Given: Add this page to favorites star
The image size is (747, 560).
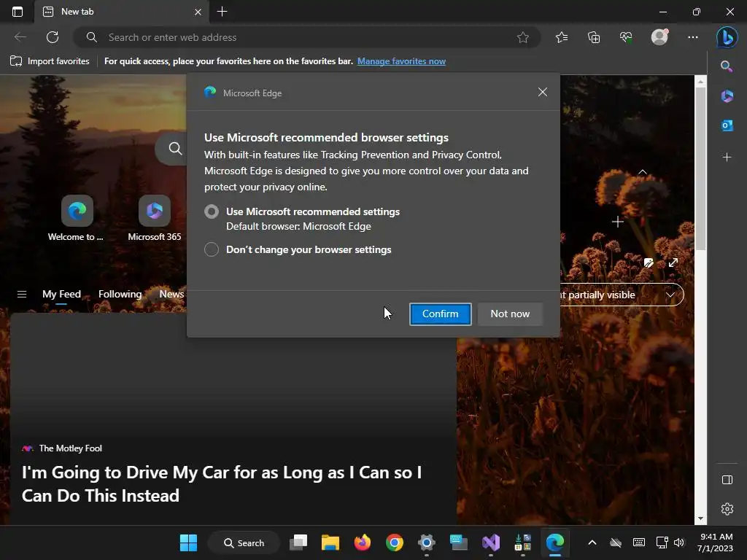Looking at the screenshot, I should 522,37.
